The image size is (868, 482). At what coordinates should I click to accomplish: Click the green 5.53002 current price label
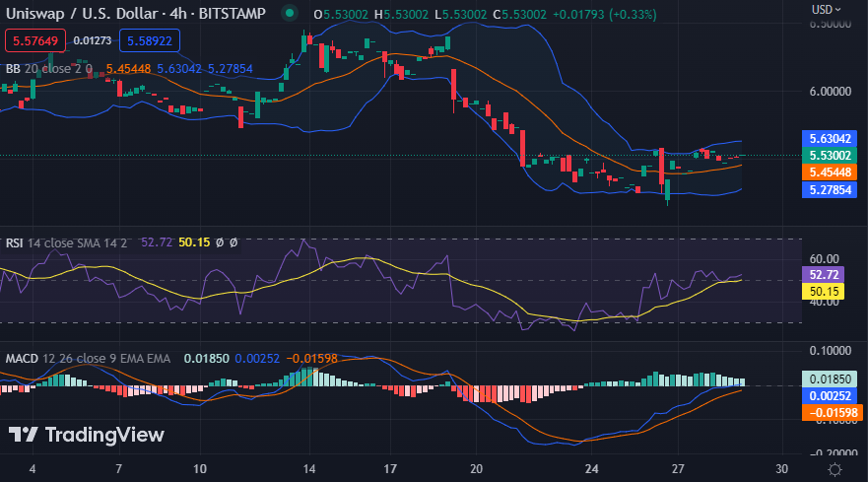pos(830,155)
